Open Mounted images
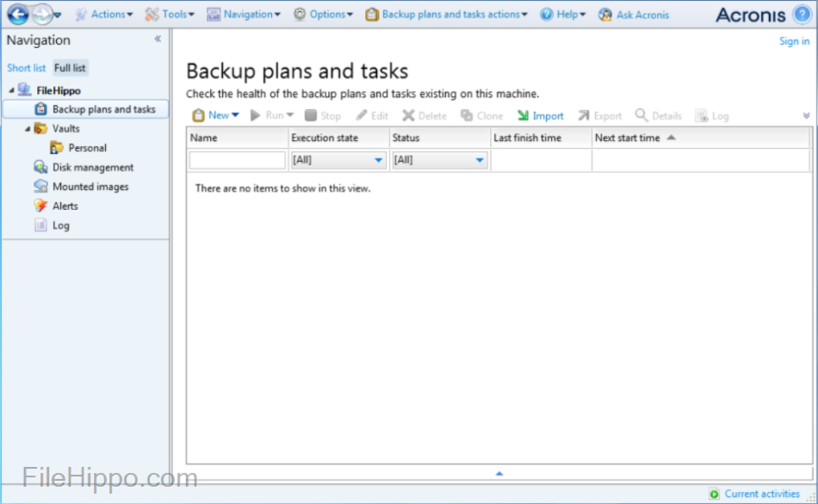The height and width of the screenshot is (504, 818). [x=81, y=187]
